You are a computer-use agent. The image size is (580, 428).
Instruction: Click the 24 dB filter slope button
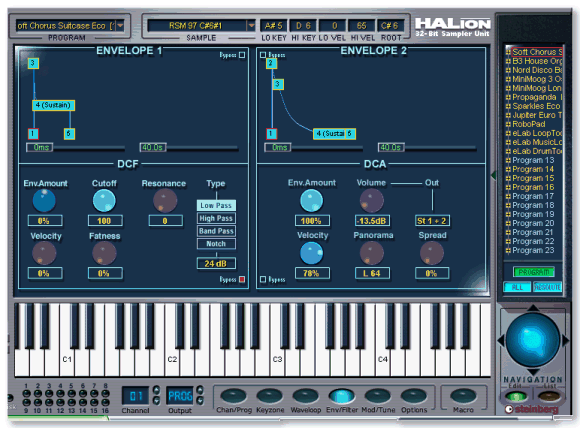216,263
